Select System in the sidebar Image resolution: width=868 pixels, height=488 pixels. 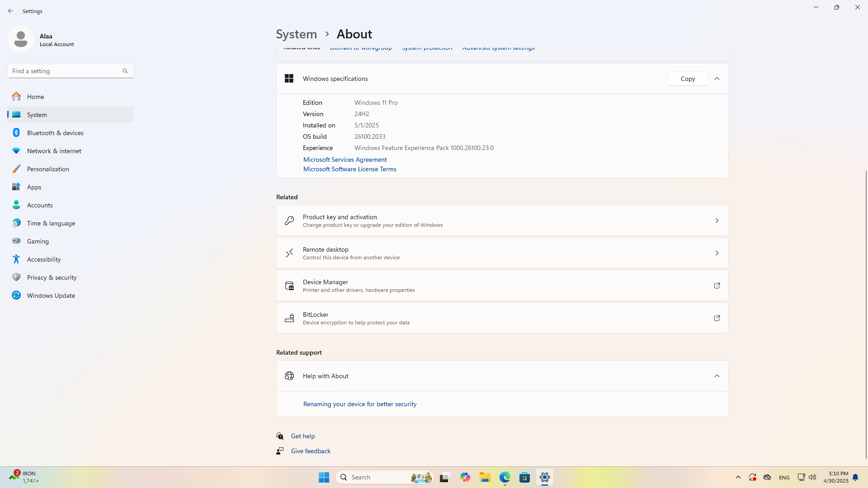71,115
